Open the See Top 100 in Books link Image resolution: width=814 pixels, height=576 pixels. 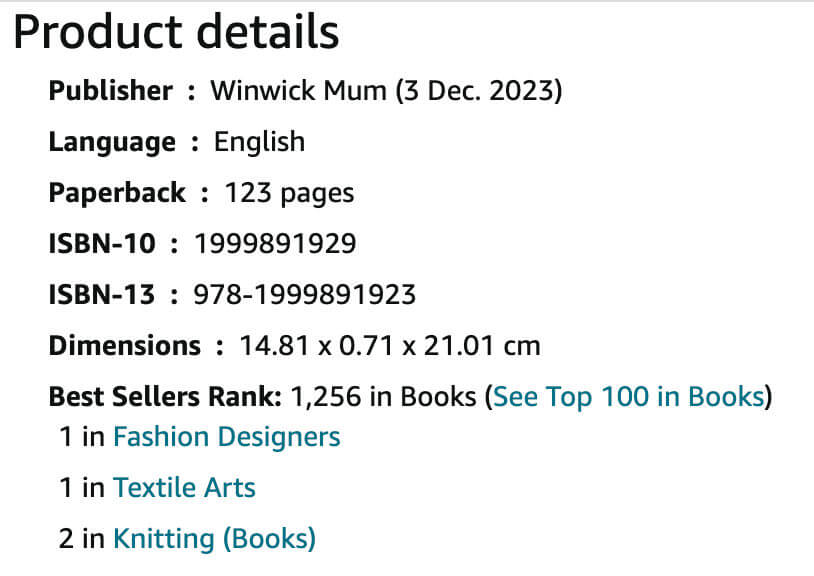click(x=628, y=397)
